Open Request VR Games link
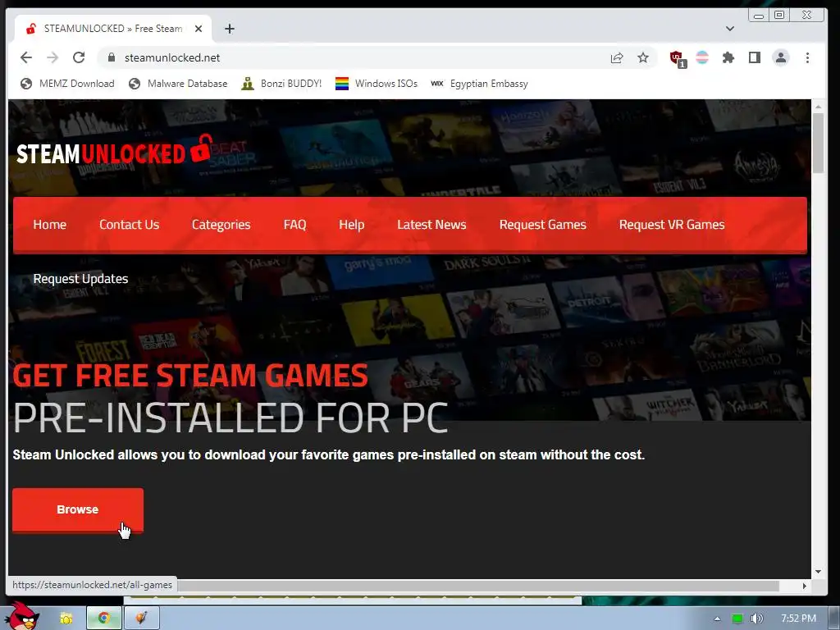840x630 pixels. point(672,225)
